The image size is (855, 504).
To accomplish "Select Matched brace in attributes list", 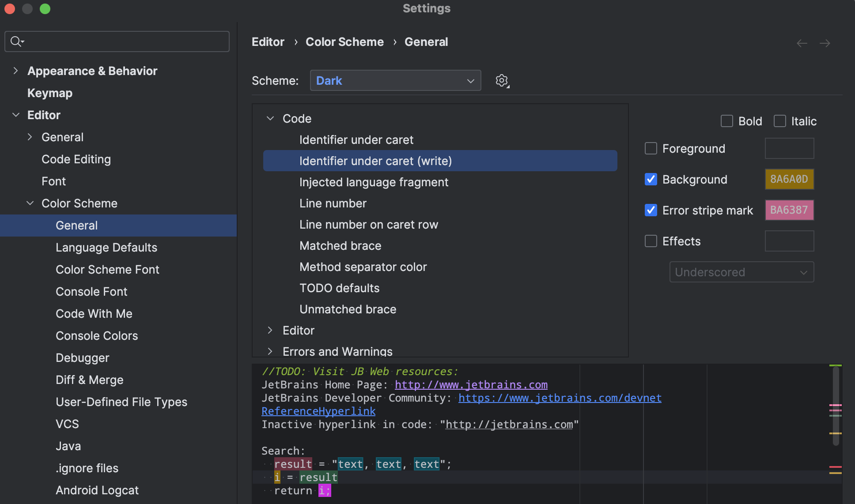I will point(340,245).
